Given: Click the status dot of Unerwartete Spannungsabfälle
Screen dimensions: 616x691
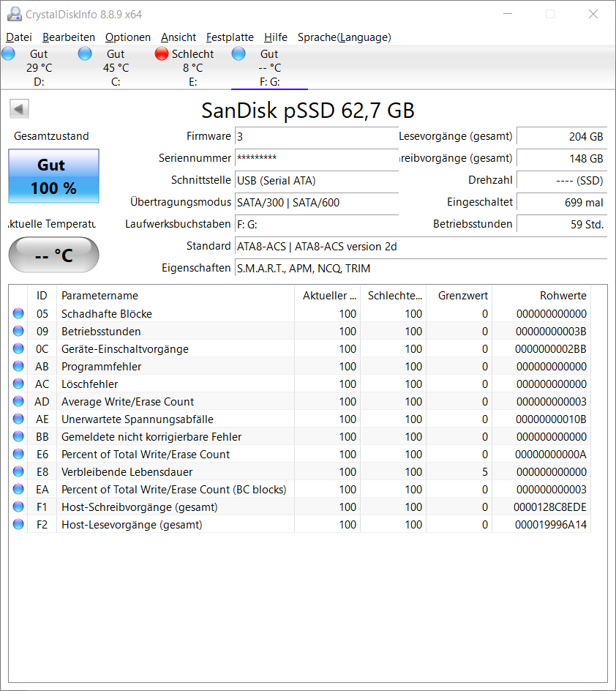Looking at the screenshot, I should pos(18,419).
